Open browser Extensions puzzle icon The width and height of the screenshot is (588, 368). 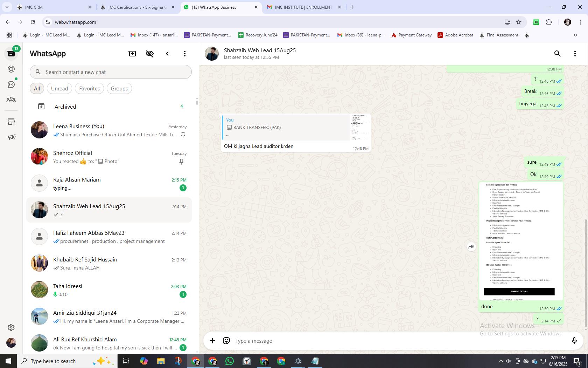tap(549, 22)
